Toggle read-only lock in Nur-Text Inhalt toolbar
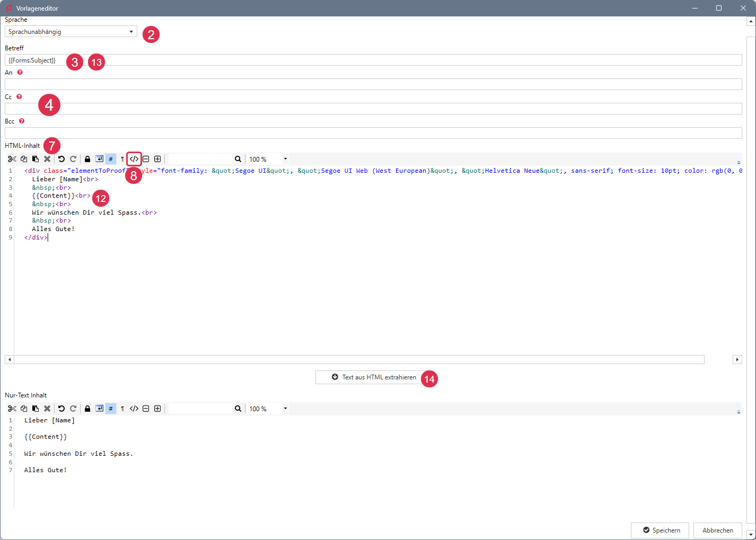The image size is (756, 540). click(87, 409)
